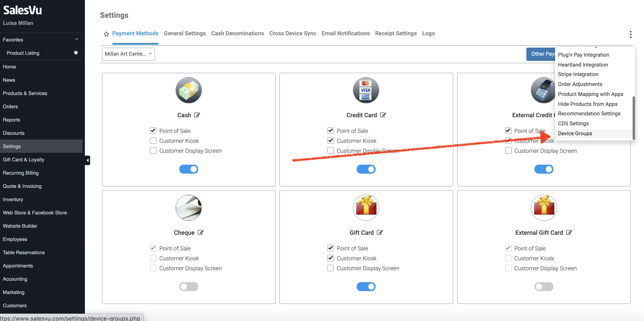Open the Millan Art Center location dropdown

pyautogui.click(x=128, y=54)
